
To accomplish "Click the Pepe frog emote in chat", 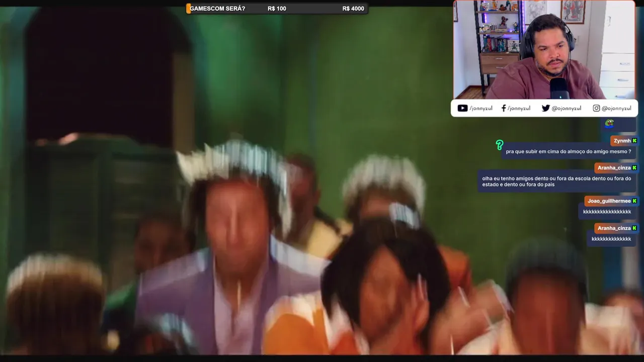I will tap(609, 123).
